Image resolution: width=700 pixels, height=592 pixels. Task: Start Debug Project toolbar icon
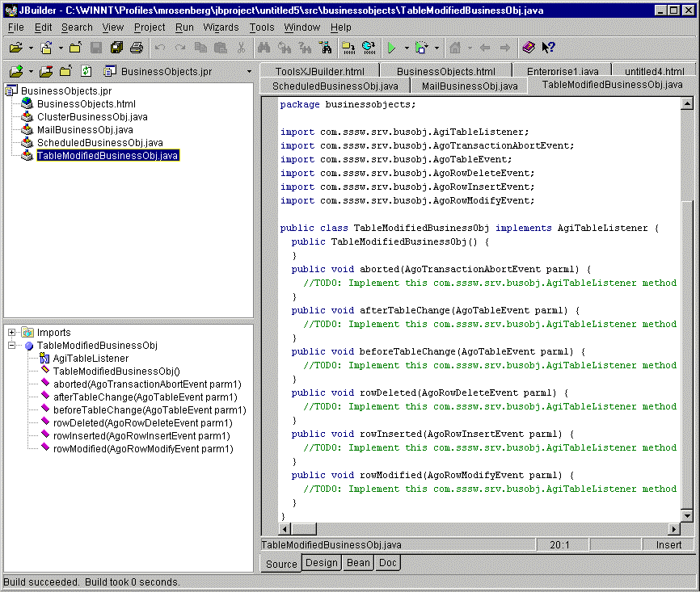[422, 48]
